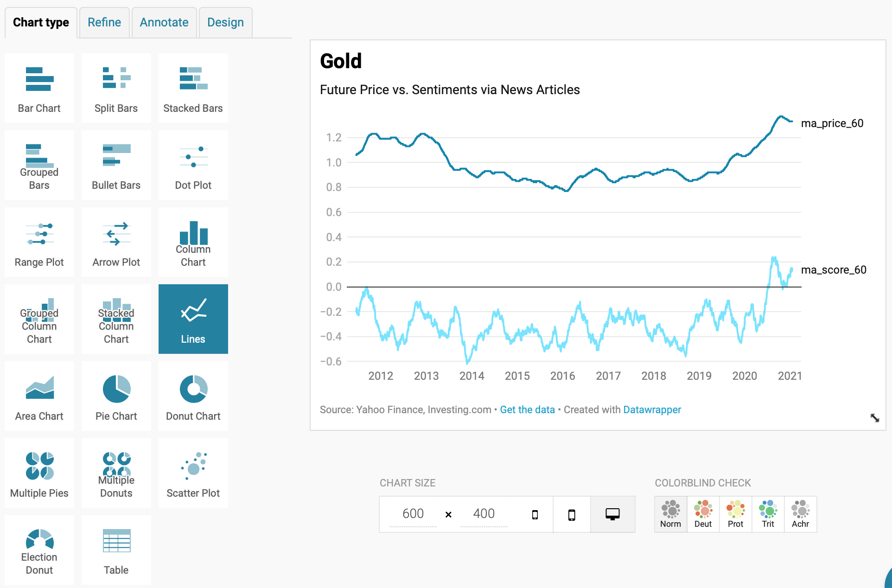This screenshot has height=588, width=892.
Task: Edit the chart height field 400
Action: [484, 514]
